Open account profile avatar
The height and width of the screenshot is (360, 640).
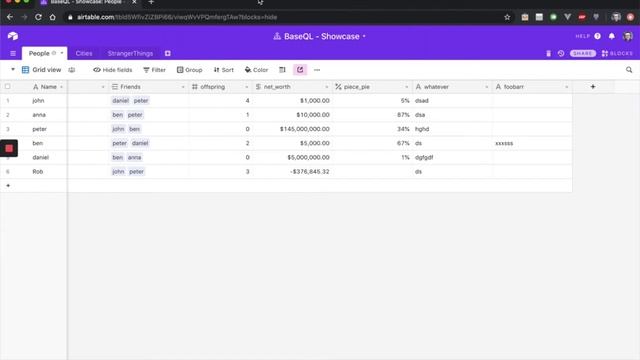pos(628,36)
